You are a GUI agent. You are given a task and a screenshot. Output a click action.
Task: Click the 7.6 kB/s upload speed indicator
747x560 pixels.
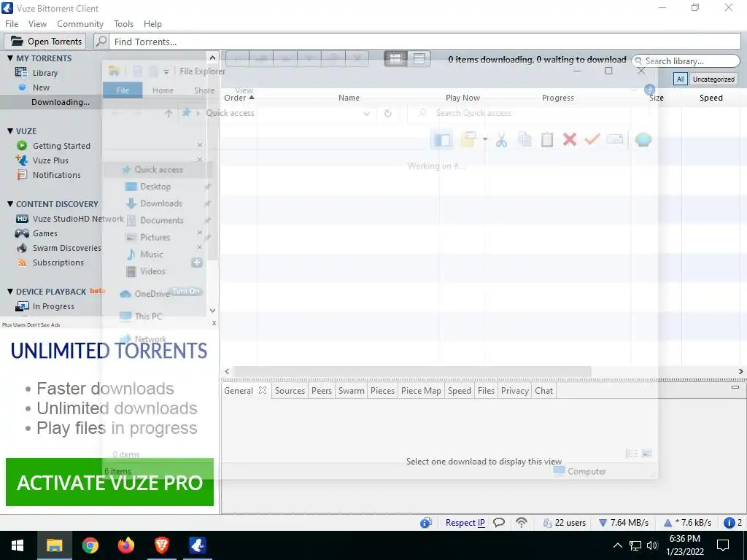[687, 522]
